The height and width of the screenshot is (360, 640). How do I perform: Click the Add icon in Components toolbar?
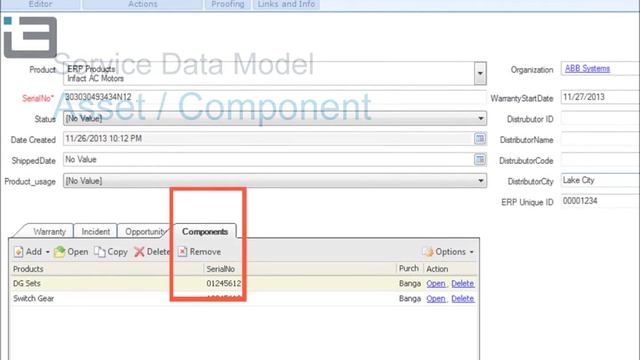(19, 252)
